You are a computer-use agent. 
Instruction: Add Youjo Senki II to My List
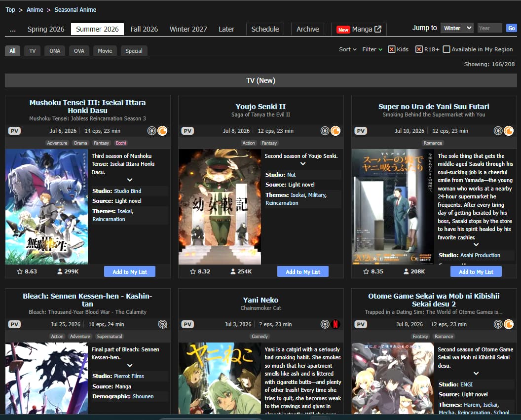pos(303,272)
